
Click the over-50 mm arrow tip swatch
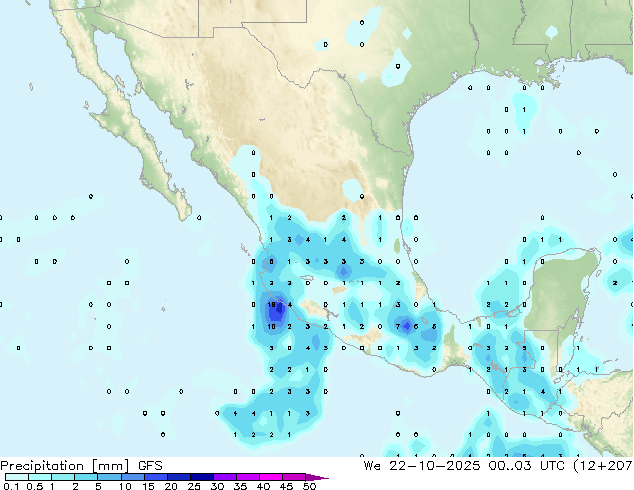click(316, 477)
